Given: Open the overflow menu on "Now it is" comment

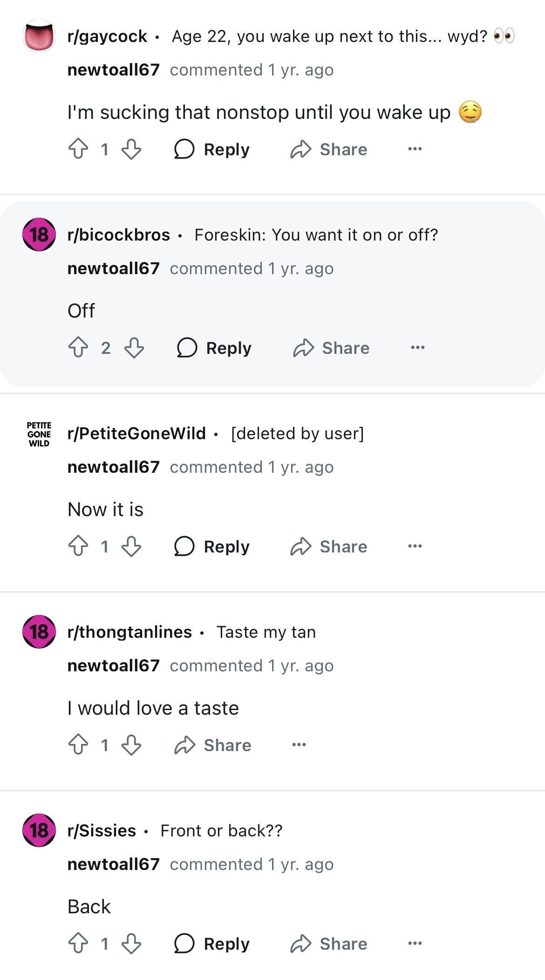Looking at the screenshot, I should [415, 546].
